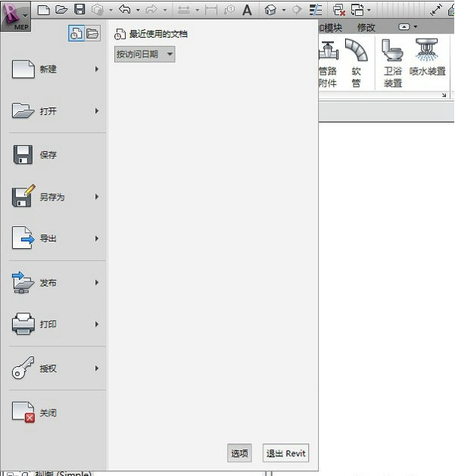This screenshot has height=476, width=455.
Task: Open the Save As (另存为) submenu
Action: (x=55, y=197)
